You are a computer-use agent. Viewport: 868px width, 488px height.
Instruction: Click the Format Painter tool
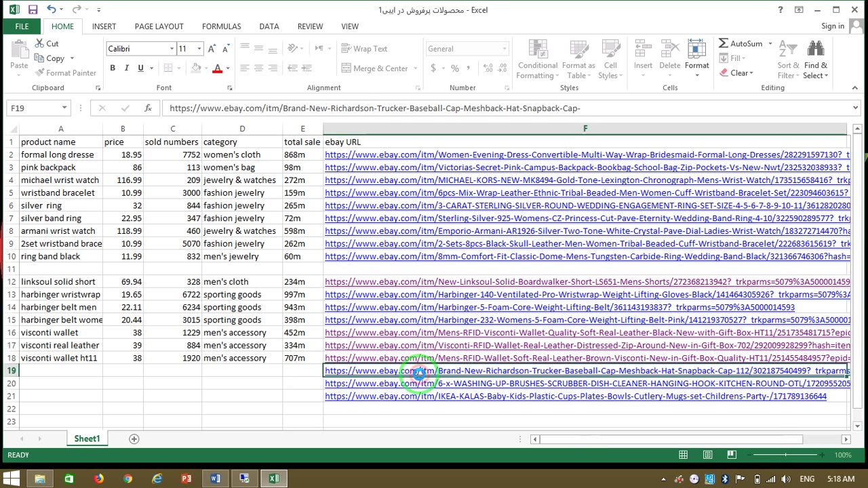point(66,73)
